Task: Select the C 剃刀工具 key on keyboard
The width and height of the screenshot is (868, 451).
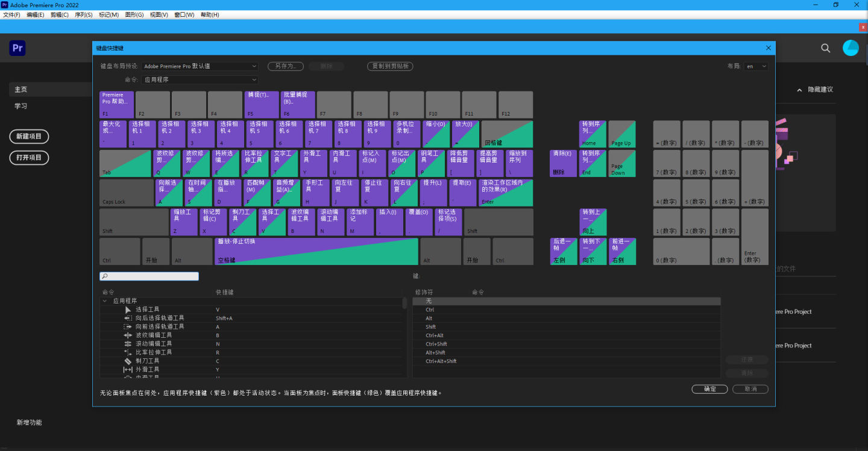Action: (x=243, y=222)
